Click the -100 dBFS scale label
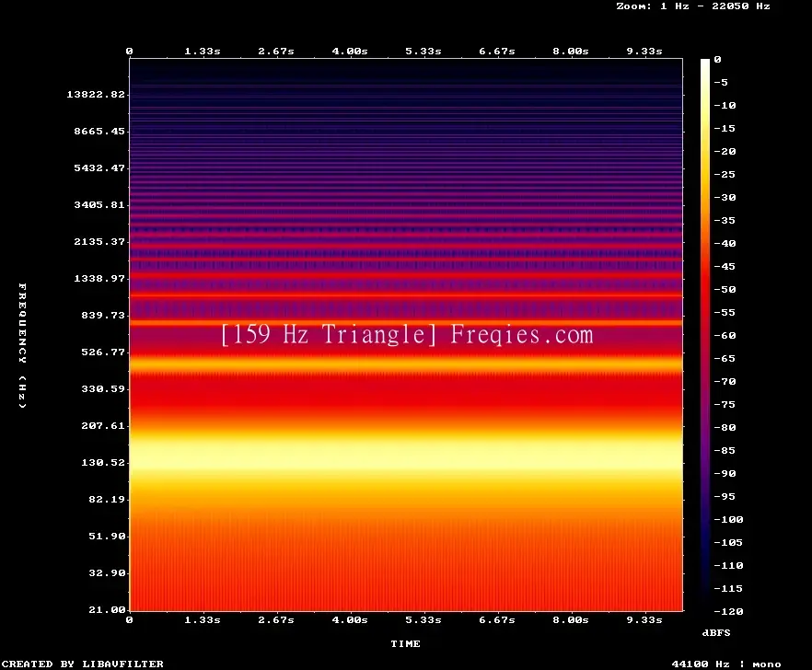The image size is (812, 670). tap(728, 519)
